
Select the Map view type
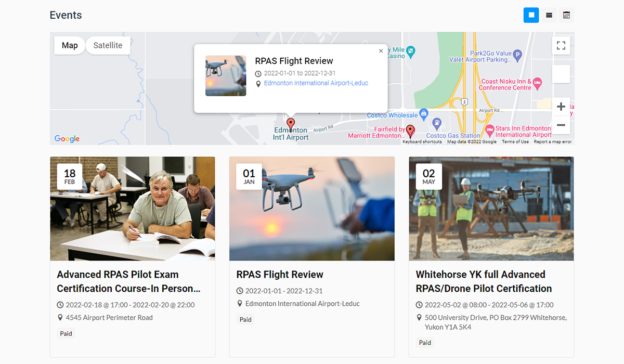pyautogui.click(x=70, y=45)
